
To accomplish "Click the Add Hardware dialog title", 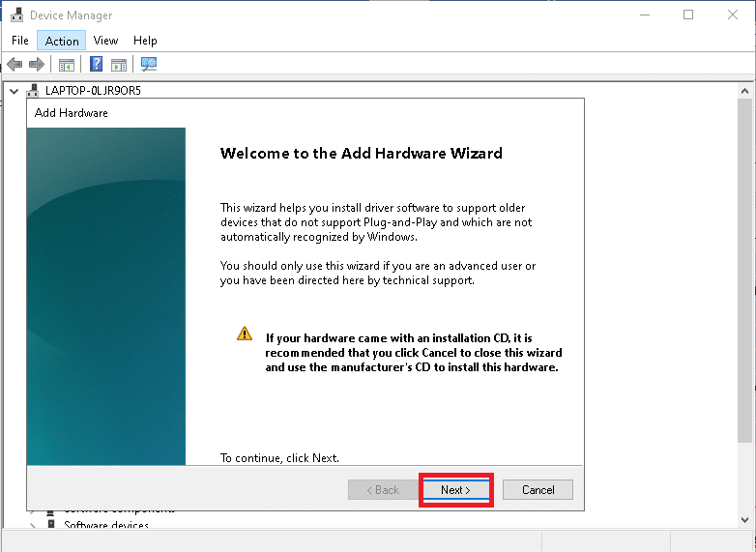I will click(x=72, y=113).
